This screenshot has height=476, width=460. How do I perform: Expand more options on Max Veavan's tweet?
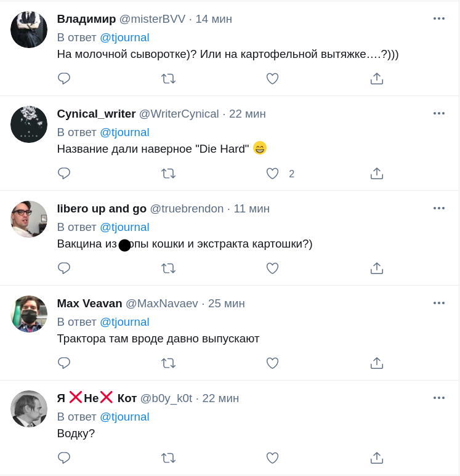[438, 303]
